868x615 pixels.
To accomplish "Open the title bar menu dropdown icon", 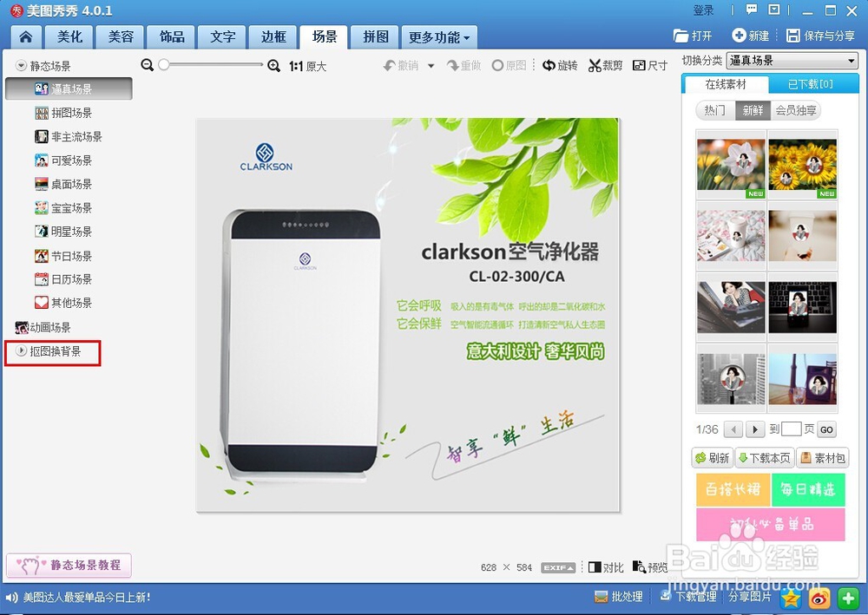I will [x=774, y=10].
